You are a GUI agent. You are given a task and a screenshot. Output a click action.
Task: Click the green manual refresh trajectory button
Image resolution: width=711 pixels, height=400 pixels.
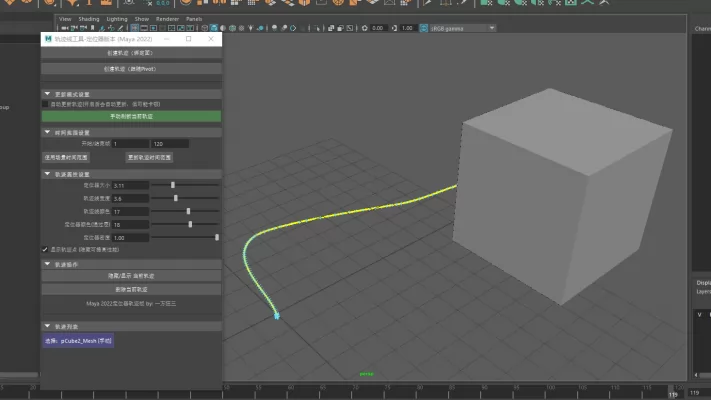(131, 116)
